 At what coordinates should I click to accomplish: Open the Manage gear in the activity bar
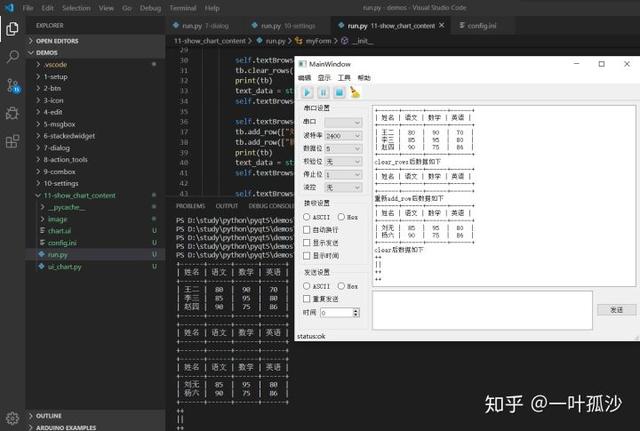coord(12,418)
